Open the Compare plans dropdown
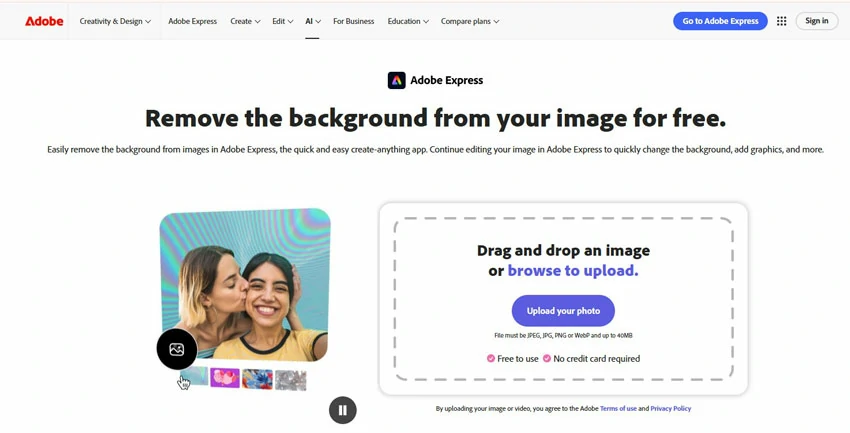The height and width of the screenshot is (433, 850). pyautogui.click(x=469, y=21)
